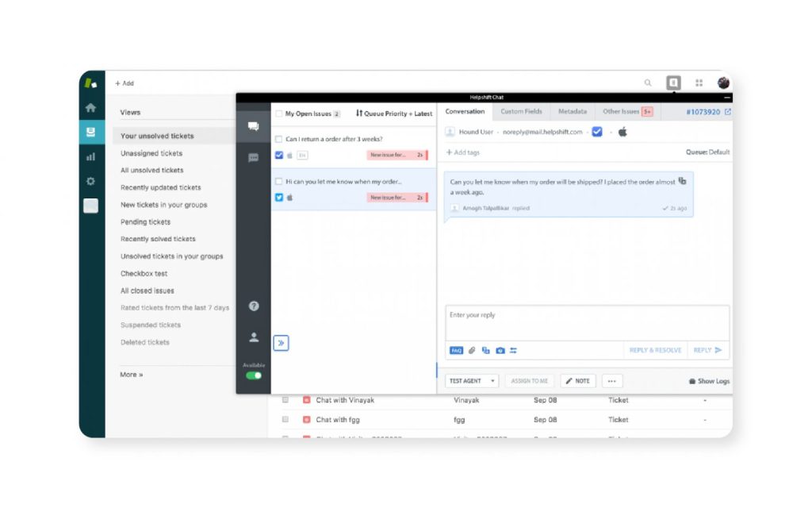Click the REPLY send button

pos(707,350)
